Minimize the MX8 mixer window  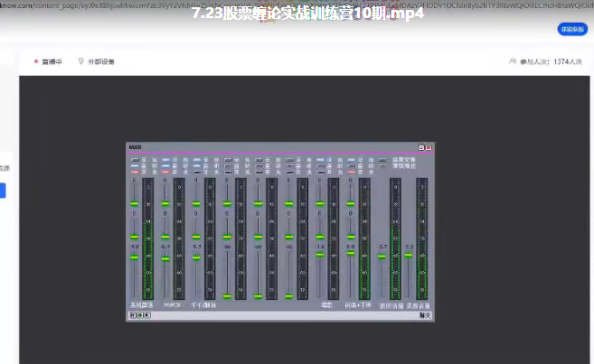click(x=421, y=147)
